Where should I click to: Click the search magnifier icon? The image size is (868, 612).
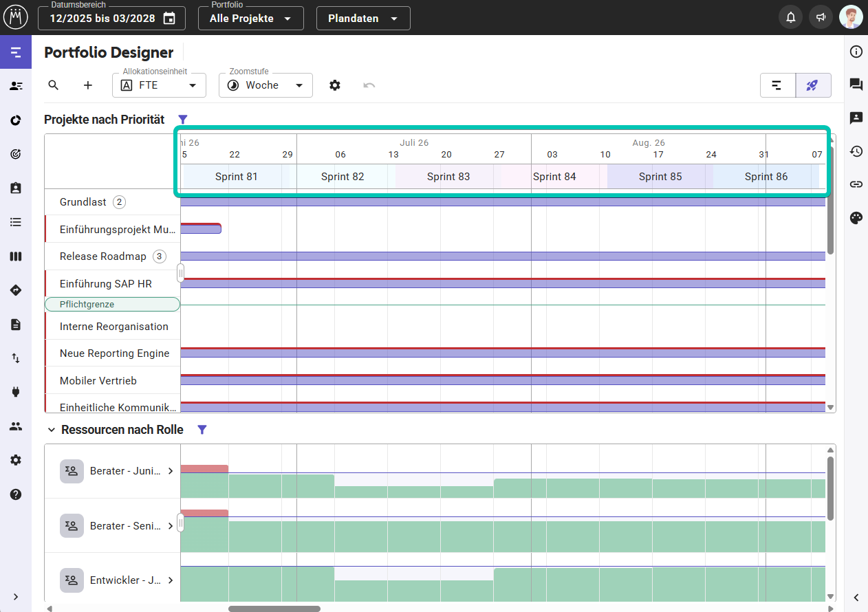[54, 85]
